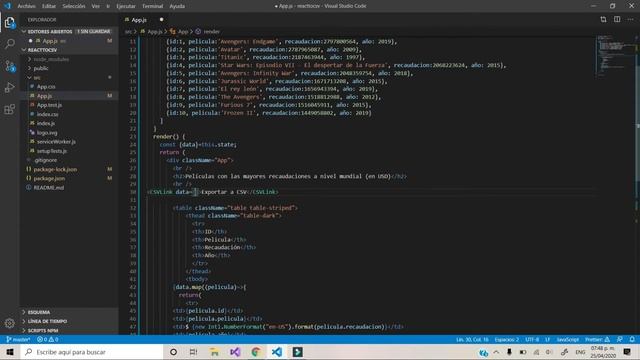This screenshot has width=640, height=360.
Task: Open editor More Actions ellipsis menu
Action: tap(631, 19)
